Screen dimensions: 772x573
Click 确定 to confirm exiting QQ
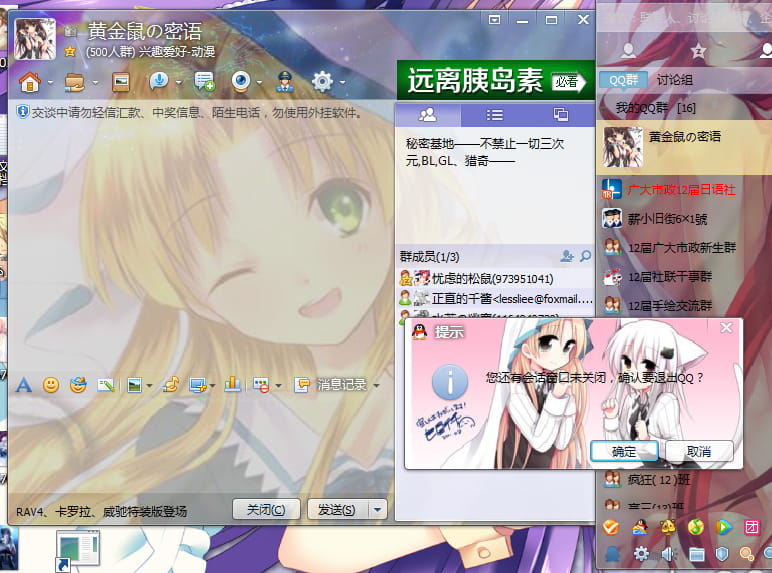623,452
